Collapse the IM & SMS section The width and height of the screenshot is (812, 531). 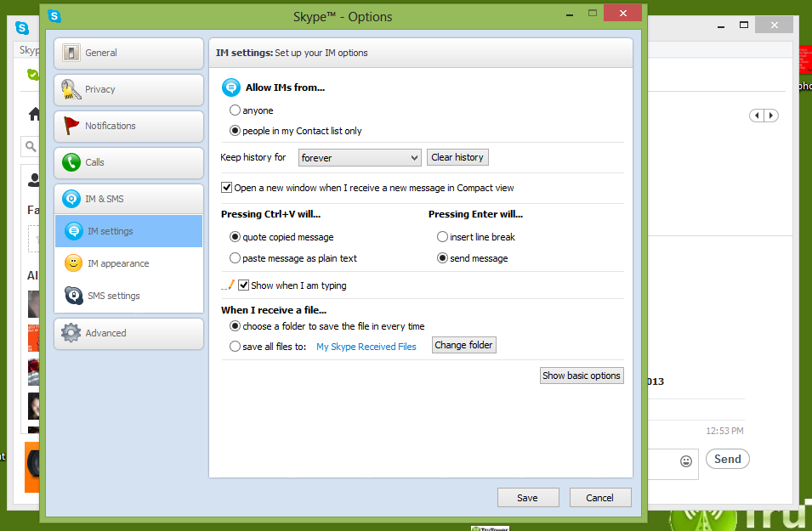click(128, 199)
